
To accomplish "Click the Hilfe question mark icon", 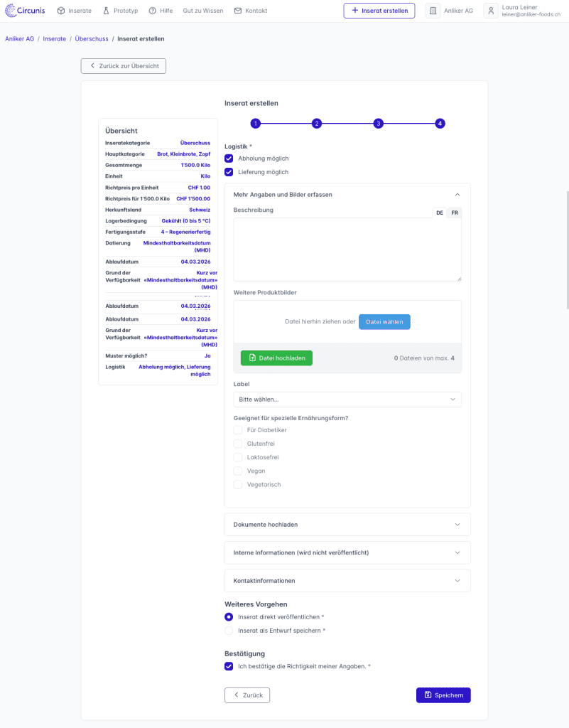I will point(153,11).
